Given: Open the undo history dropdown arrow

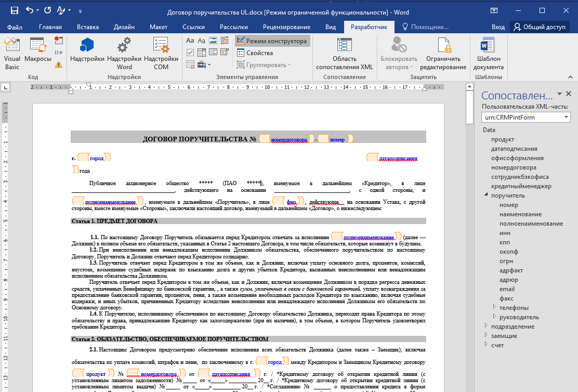Looking at the screenshot, I should [x=37, y=11].
